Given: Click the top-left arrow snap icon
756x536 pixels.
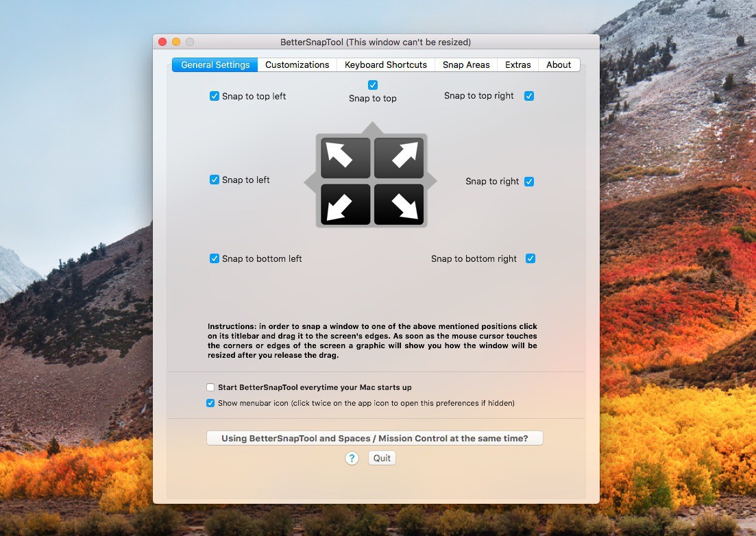Looking at the screenshot, I should pyautogui.click(x=345, y=158).
